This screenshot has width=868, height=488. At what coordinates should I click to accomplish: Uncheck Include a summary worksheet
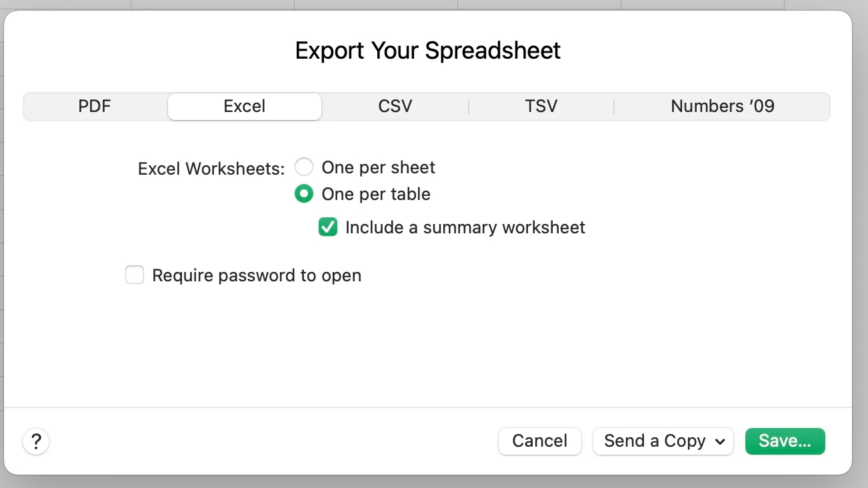pos(328,227)
